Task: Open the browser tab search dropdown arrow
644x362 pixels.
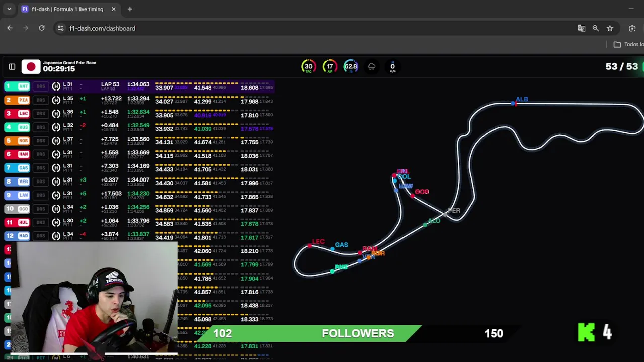Action: coord(9,9)
